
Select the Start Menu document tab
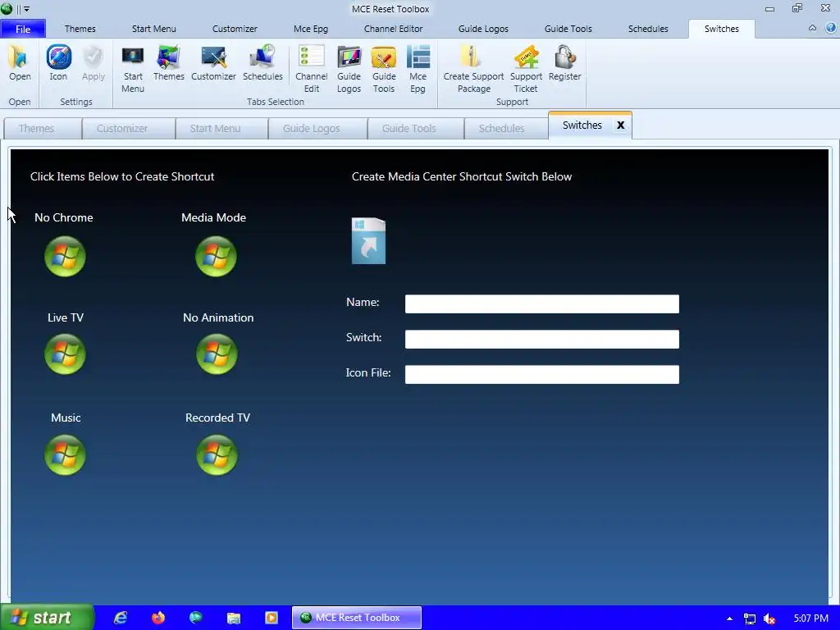221,129
